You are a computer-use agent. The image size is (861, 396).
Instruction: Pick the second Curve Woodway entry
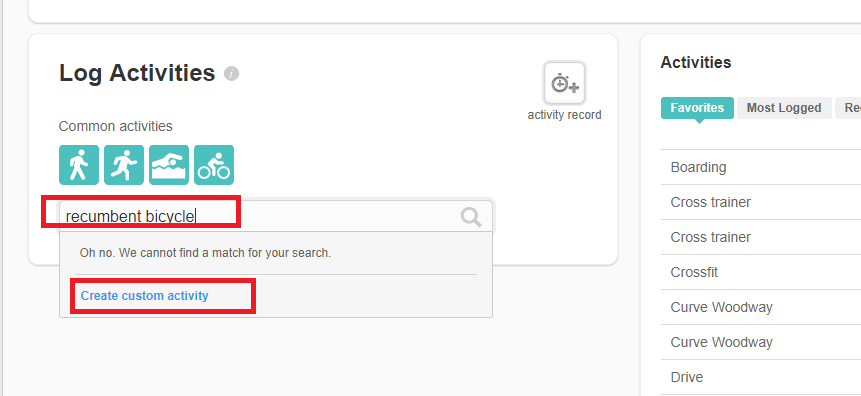coord(761,342)
